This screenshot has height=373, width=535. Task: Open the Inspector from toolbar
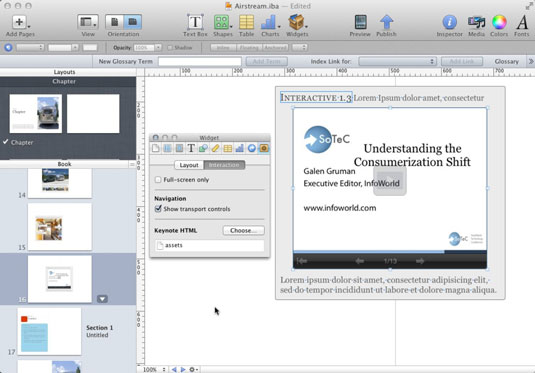click(x=449, y=23)
